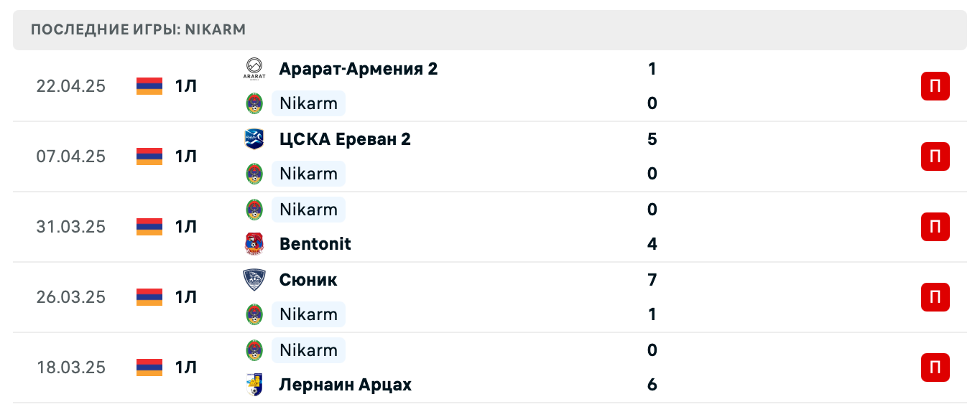Open the Лернаин Арцах team page

tap(345, 385)
